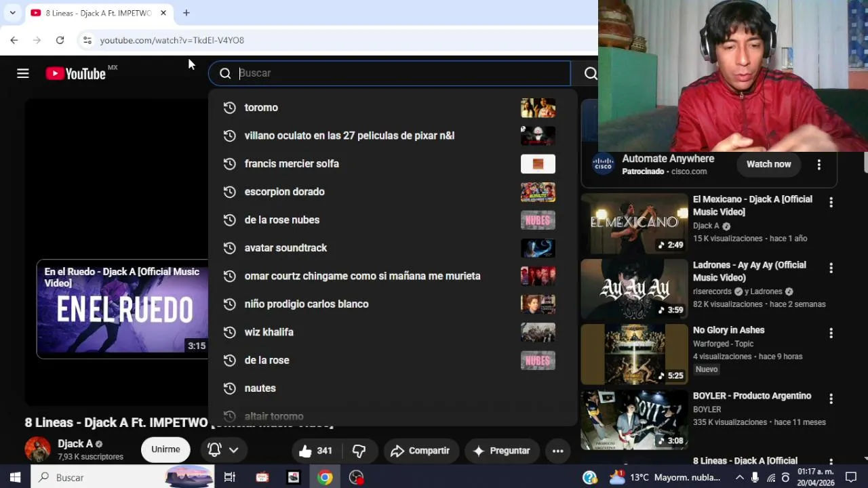
Task: Open options for 'BOYLER - Producto Argentino' video
Action: (831, 399)
